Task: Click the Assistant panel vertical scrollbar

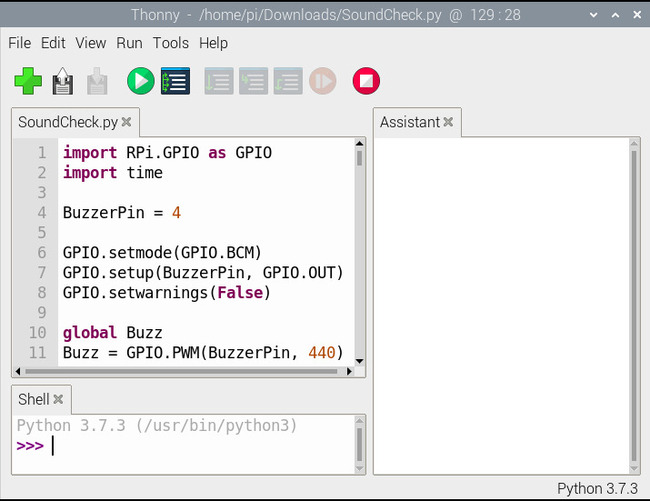Action: (634, 306)
